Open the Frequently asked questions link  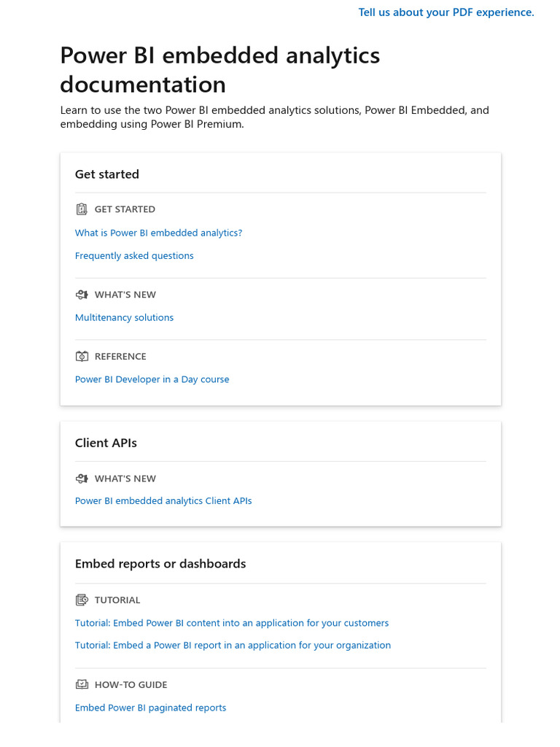coord(134,256)
